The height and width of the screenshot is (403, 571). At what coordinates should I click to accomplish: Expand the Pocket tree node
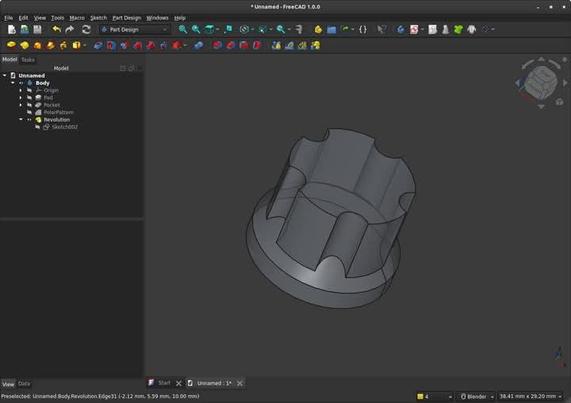point(21,105)
